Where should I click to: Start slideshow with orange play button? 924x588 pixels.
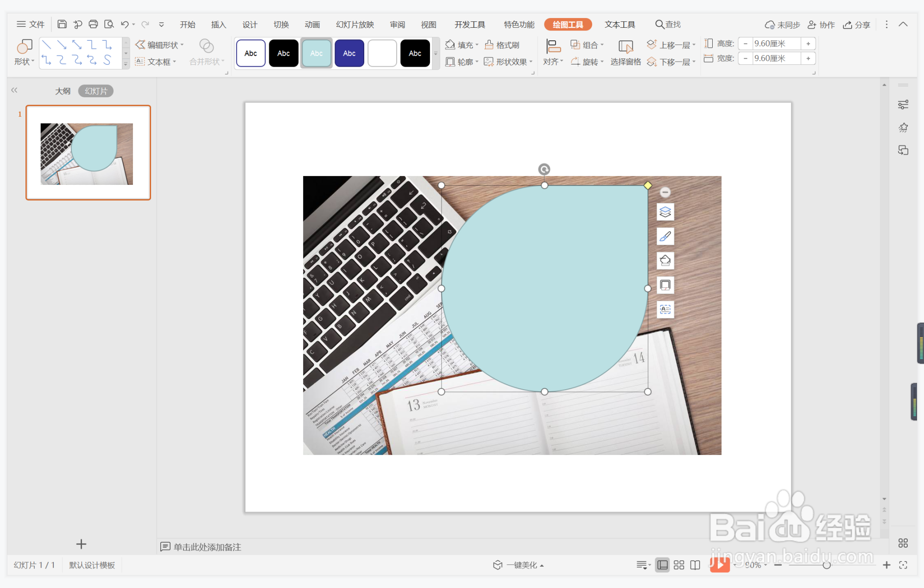click(719, 564)
